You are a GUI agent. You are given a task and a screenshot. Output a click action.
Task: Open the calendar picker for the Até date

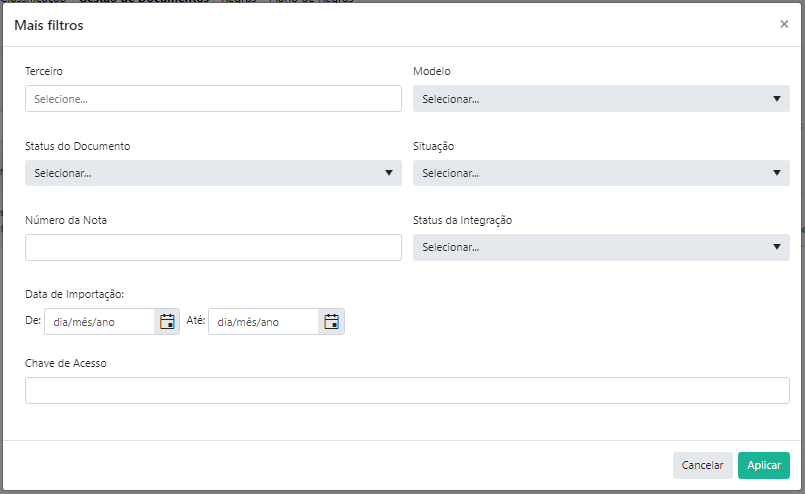coord(331,321)
